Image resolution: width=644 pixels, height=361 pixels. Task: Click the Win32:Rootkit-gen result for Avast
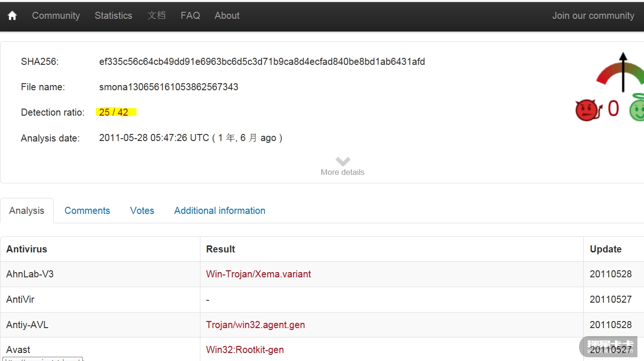(245, 350)
